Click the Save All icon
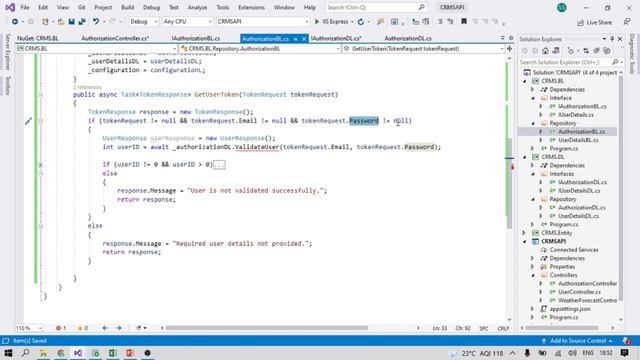640x360 pixels. [82, 22]
